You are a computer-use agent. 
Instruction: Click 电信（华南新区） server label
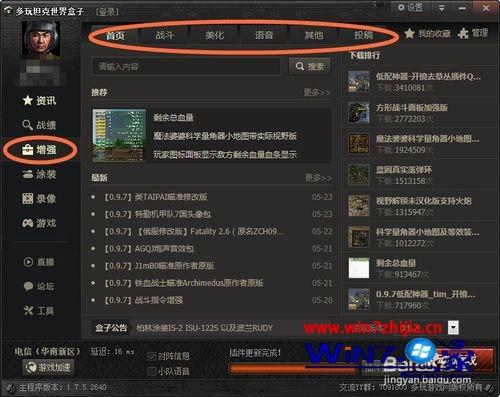[x=47, y=351]
